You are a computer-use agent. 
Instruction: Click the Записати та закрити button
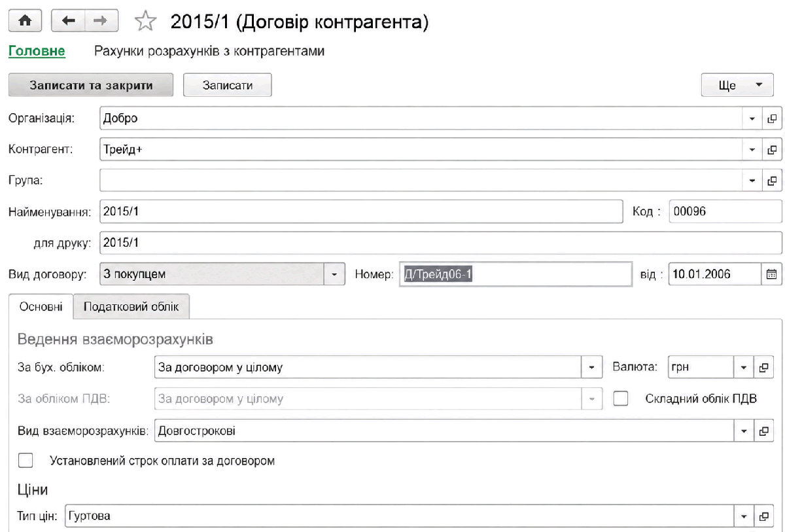92,86
